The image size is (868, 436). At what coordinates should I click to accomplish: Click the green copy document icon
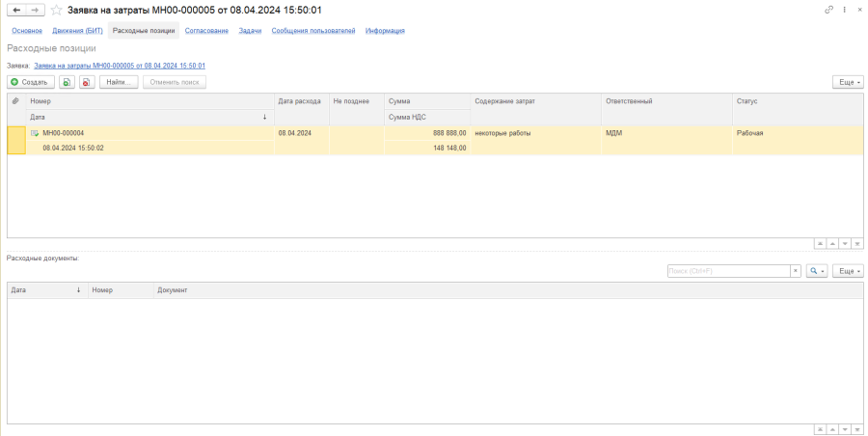click(x=68, y=82)
